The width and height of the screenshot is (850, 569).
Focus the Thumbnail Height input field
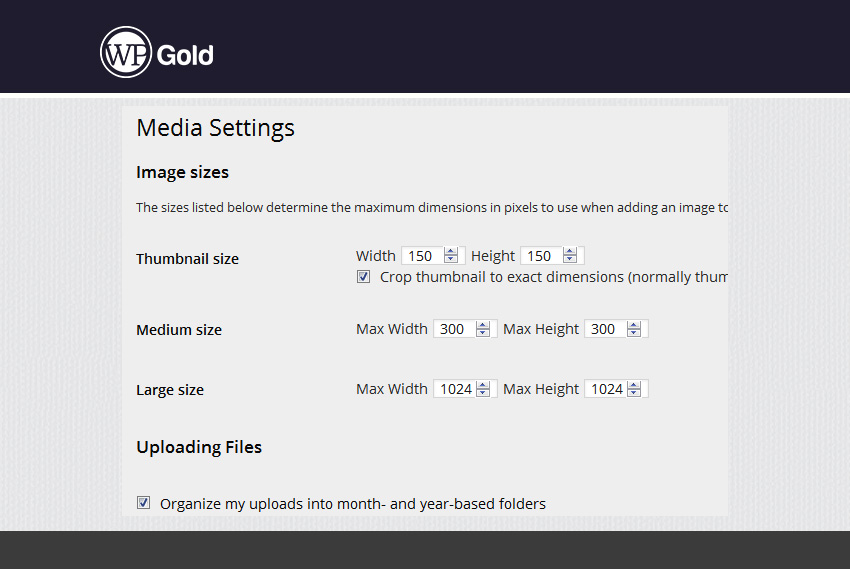click(x=541, y=256)
